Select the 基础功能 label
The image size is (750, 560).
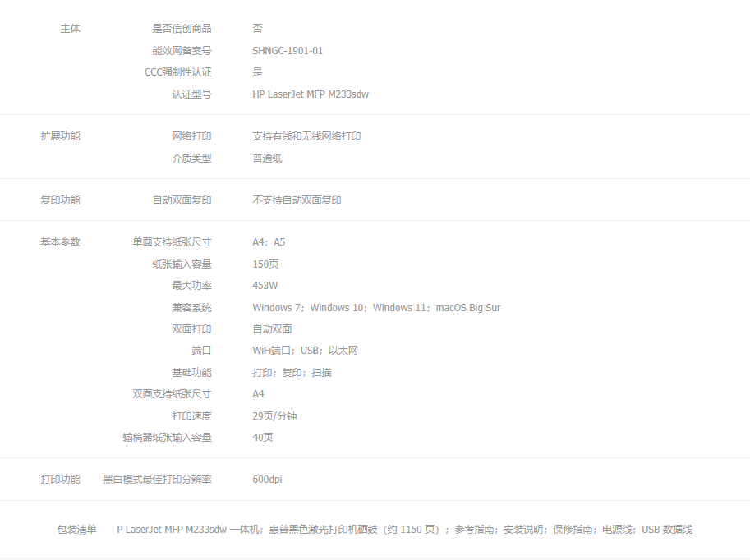[x=191, y=373]
